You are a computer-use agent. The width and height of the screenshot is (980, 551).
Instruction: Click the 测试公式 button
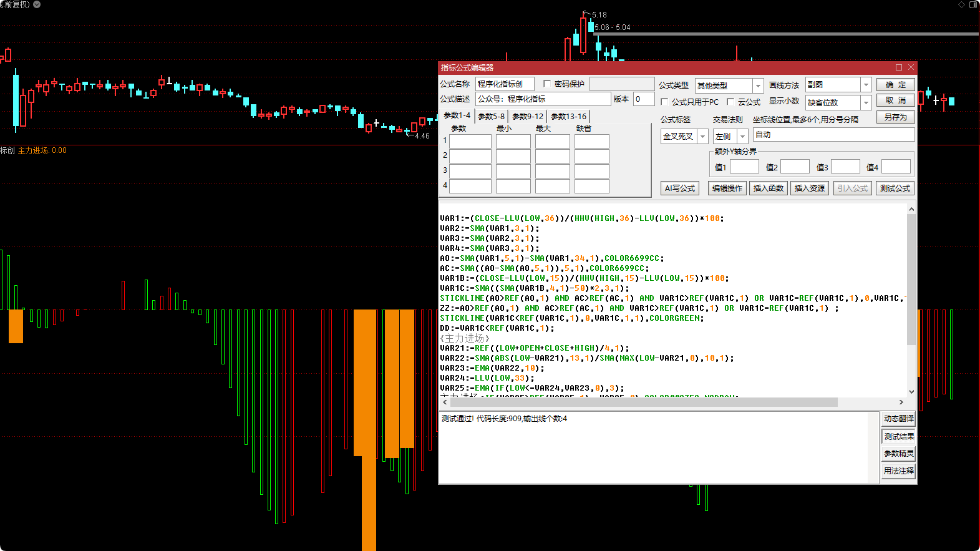[x=895, y=188]
